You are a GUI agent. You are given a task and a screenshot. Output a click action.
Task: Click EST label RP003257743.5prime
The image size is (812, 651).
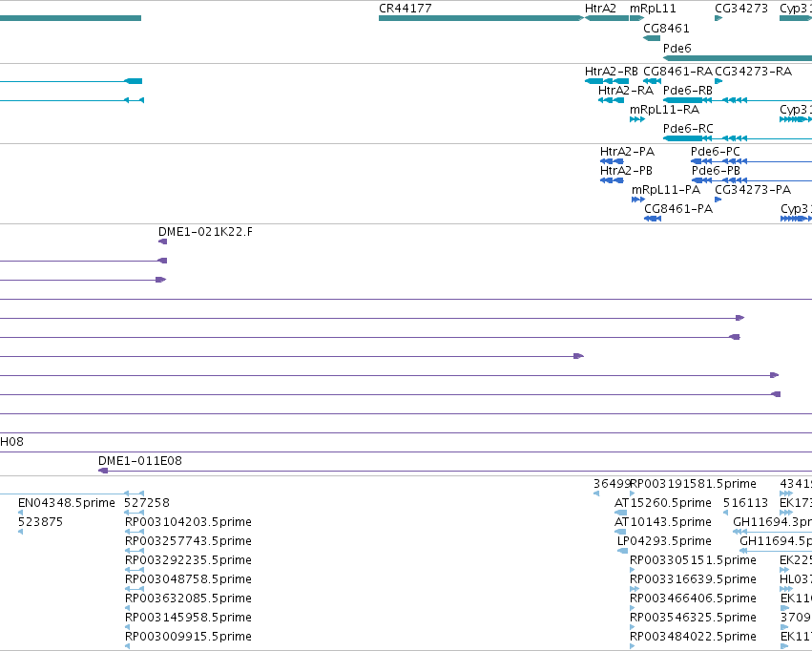pos(188,541)
